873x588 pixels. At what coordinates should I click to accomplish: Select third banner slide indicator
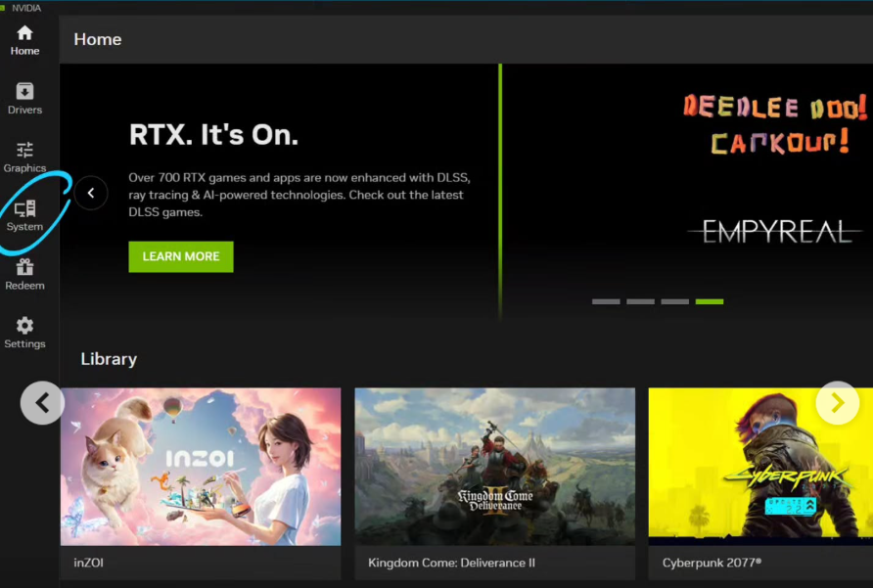click(x=674, y=301)
